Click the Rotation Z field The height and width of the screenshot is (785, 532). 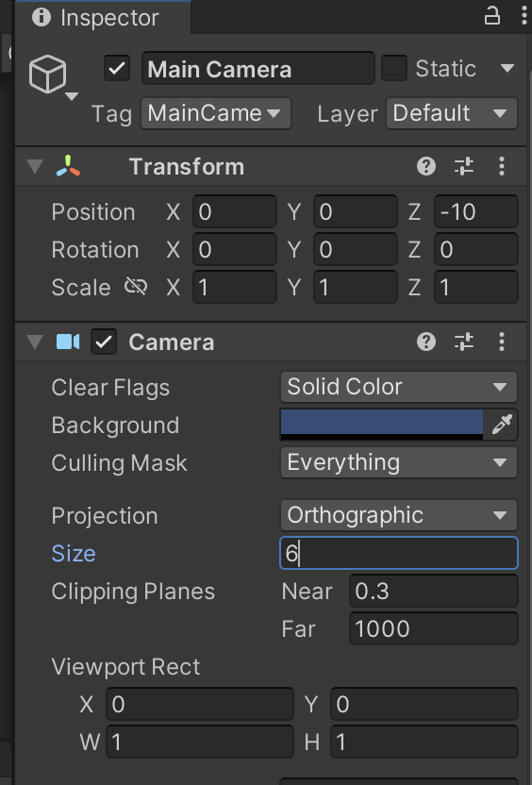tap(476, 249)
